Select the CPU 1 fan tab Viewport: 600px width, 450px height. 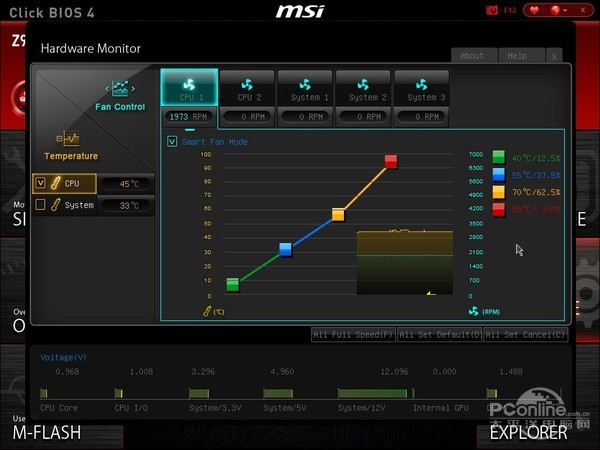coord(189,88)
